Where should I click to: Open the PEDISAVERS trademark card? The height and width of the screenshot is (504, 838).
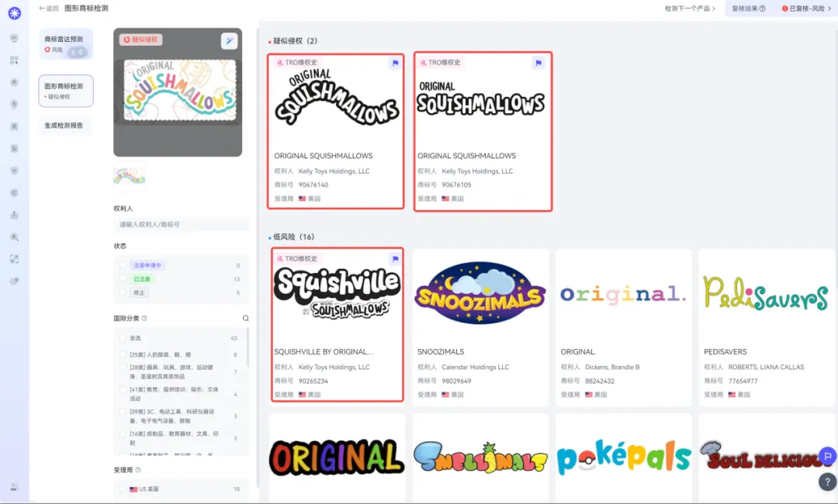[x=767, y=327]
